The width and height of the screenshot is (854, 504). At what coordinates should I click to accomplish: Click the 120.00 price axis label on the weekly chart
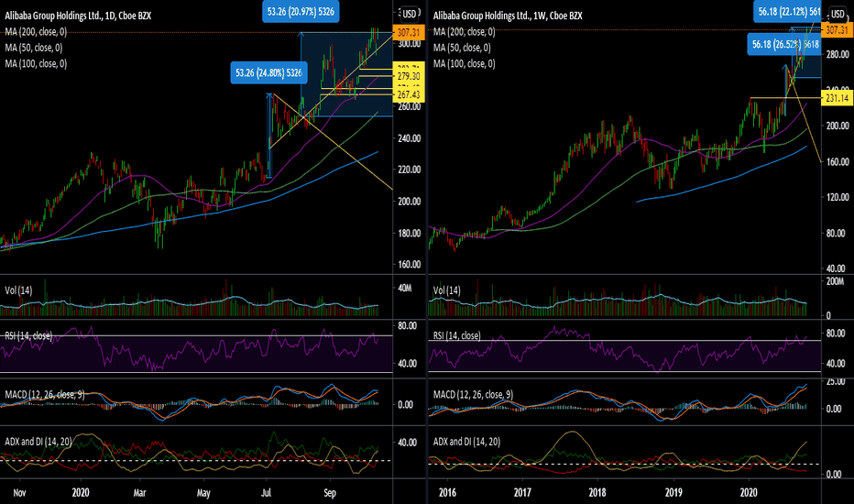pos(838,197)
